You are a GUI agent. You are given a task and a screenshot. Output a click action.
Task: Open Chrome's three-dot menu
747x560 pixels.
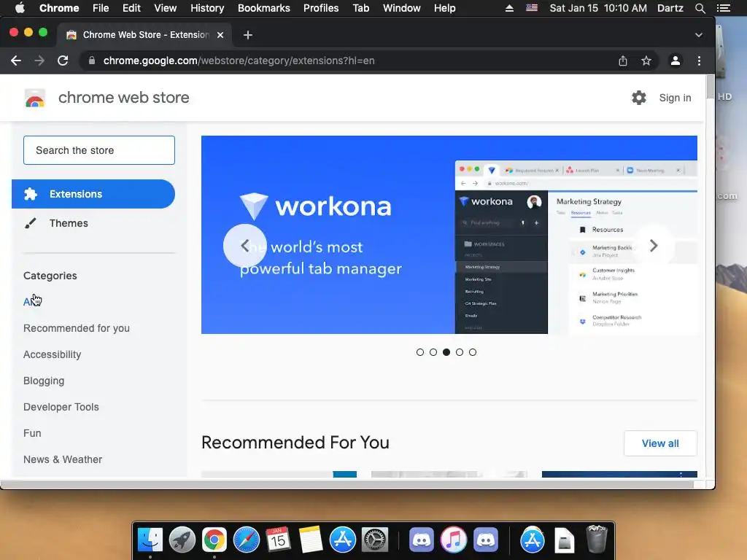coord(699,61)
